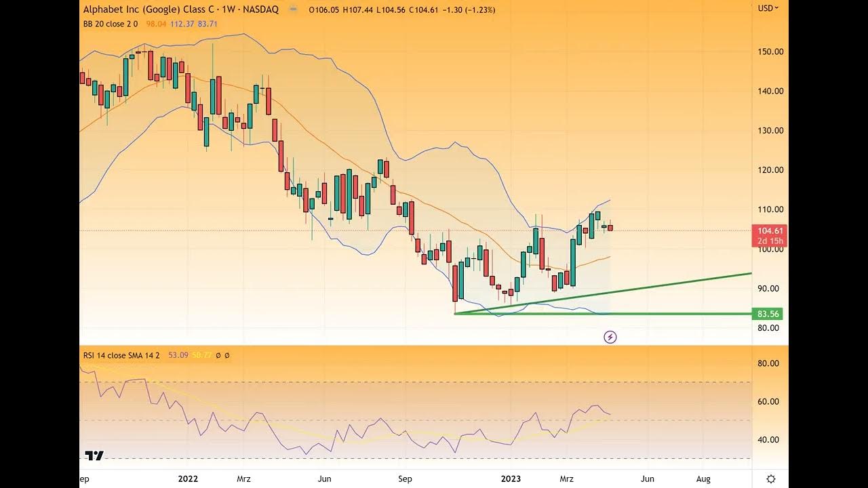
Task: Click the Sep time axis label
Action: point(405,479)
